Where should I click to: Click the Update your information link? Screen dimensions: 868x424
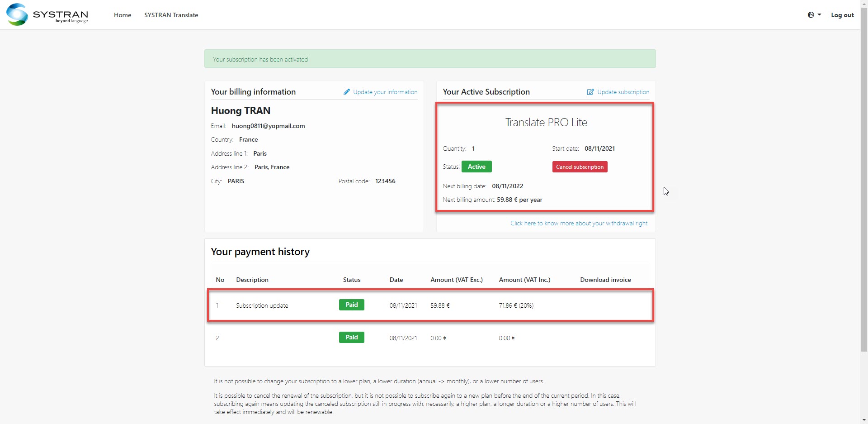click(x=385, y=92)
